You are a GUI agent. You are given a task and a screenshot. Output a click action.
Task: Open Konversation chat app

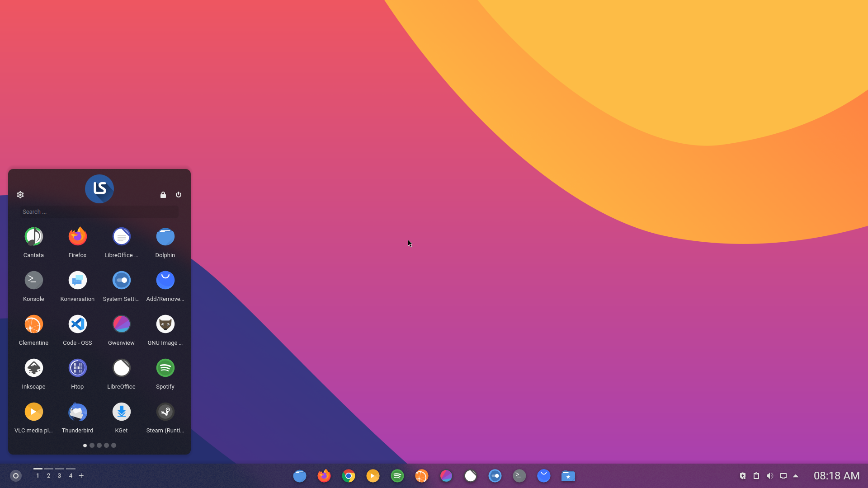77,280
